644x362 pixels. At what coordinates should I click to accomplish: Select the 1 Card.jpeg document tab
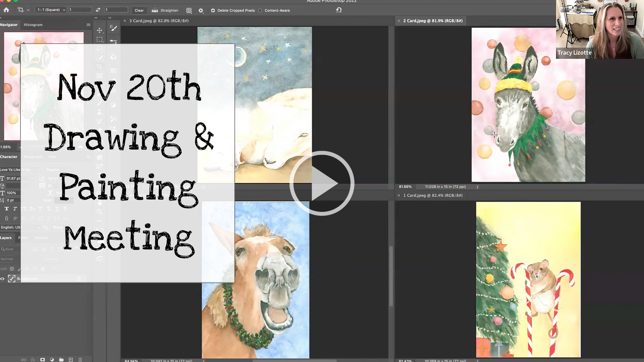433,195
